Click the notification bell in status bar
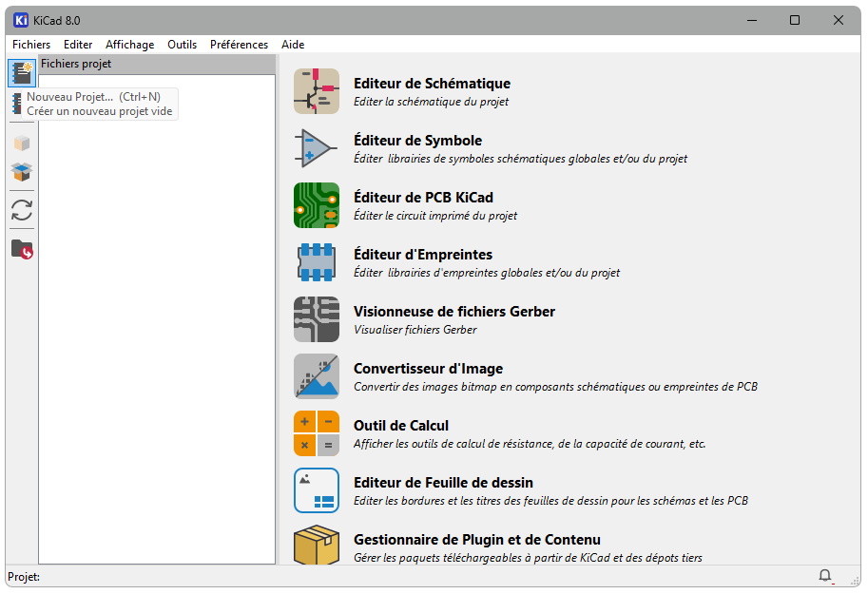 coord(825,576)
